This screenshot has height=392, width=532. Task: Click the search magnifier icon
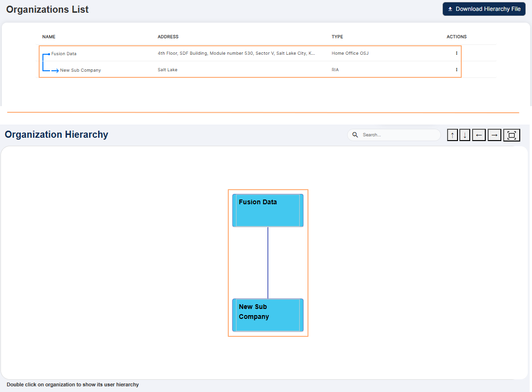pos(355,135)
